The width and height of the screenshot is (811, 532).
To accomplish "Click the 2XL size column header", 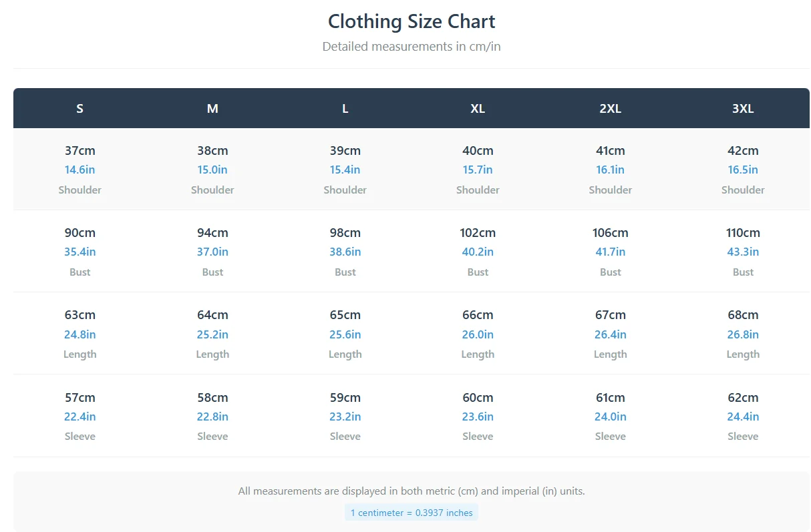I will 610,108.
